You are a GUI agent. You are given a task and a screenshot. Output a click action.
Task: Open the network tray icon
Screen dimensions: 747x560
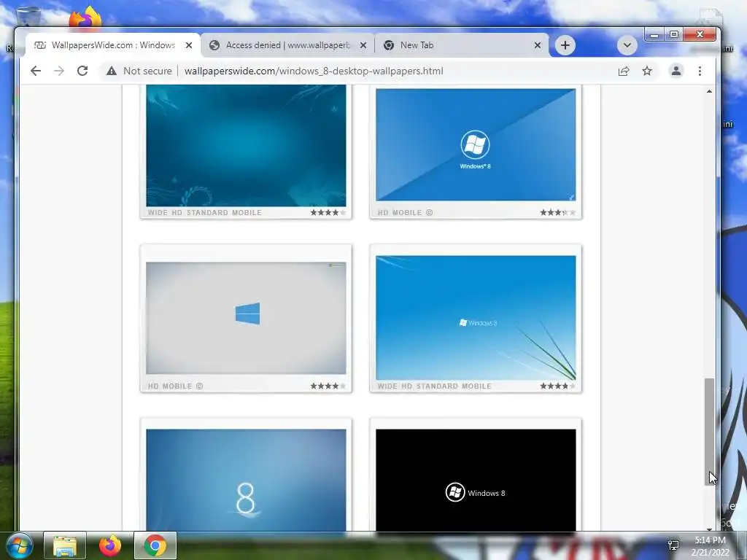pyautogui.click(x=673, y=545)
